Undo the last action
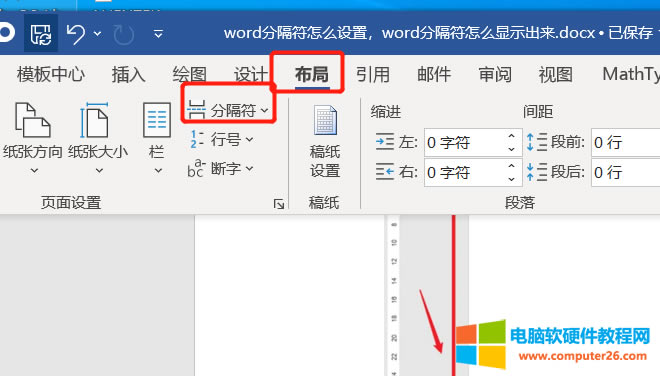The width and height of the screenshot is (660, 376). click(x=76, y=34)
